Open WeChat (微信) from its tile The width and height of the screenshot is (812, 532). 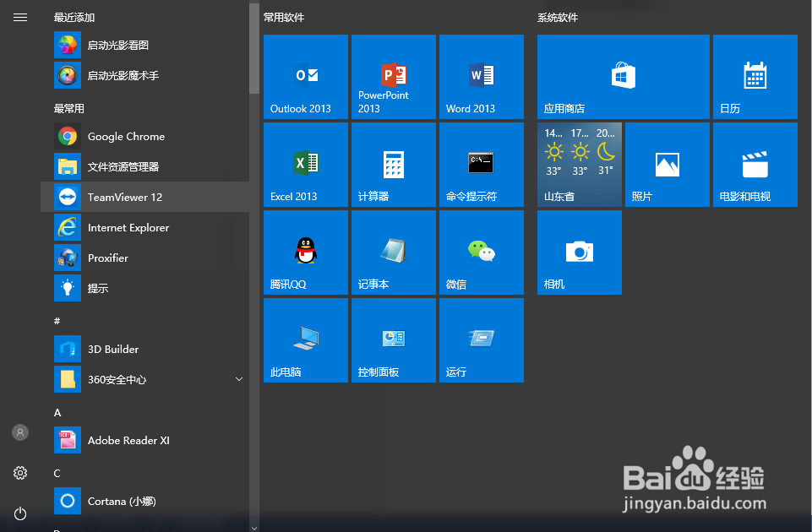pyautogui.click(x=481, y=252)
